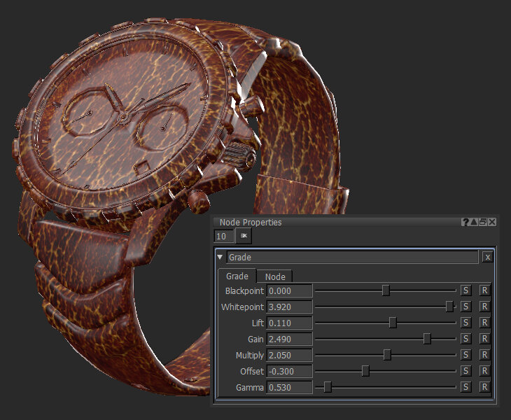Screen dimensions: 511x420
Task: Click the Gamma slider handle
Action: [x=328, y=387]
